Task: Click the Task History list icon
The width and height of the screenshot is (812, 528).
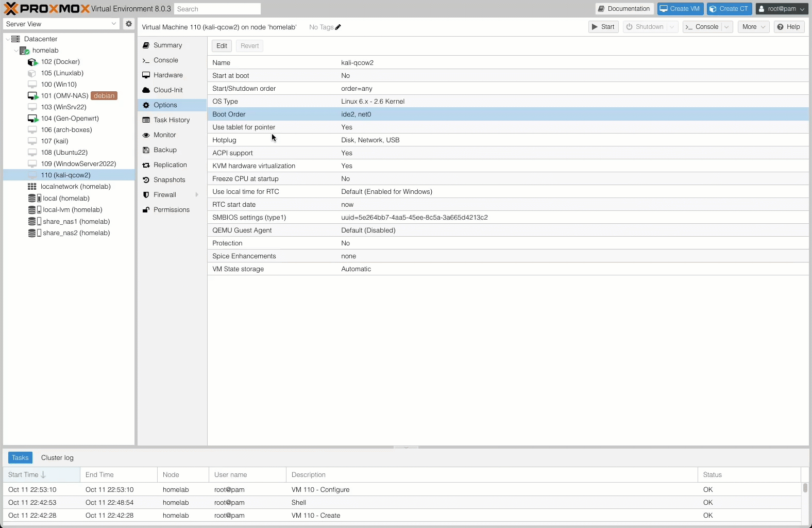Action: point(146,120)
